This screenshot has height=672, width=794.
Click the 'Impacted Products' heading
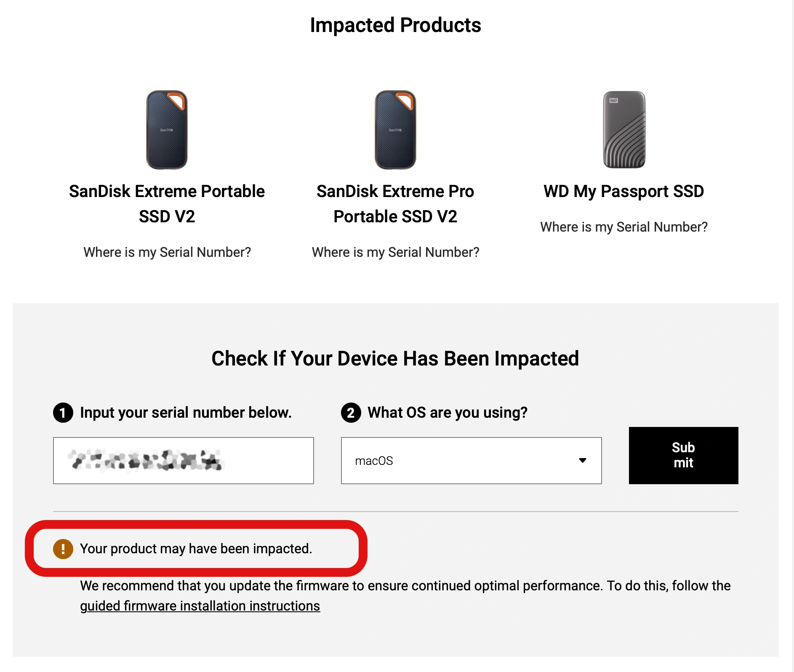click(x=395, y=25)
